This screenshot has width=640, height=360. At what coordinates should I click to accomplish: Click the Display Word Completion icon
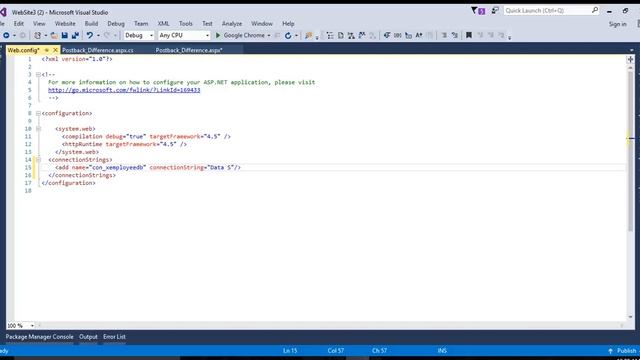(x=419, y=36)
